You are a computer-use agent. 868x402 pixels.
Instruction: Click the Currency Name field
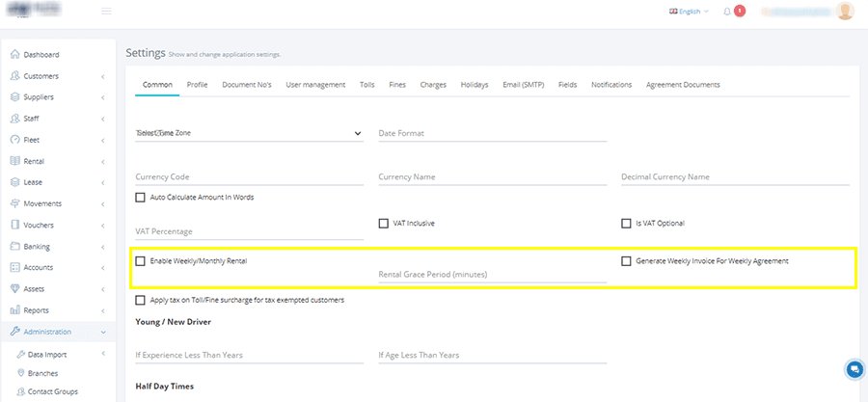pyautogui.click(x=493, y=177)
